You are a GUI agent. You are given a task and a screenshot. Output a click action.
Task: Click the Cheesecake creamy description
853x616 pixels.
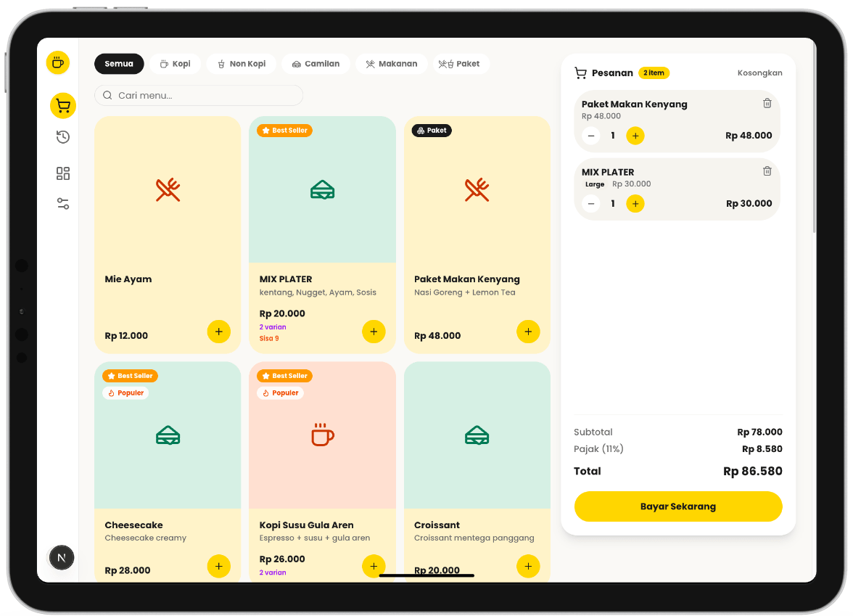pos(145,538)
